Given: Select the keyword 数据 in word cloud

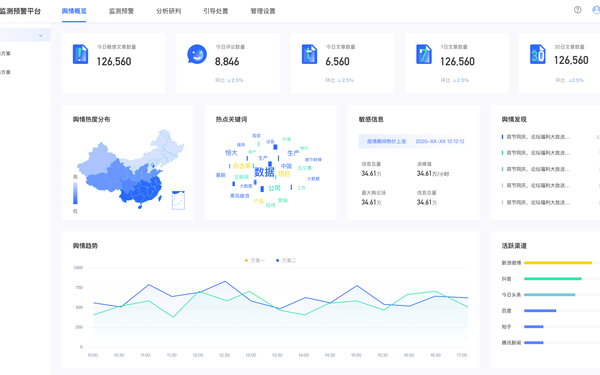Looking at the screenshot, I should (x=264, y=172).
